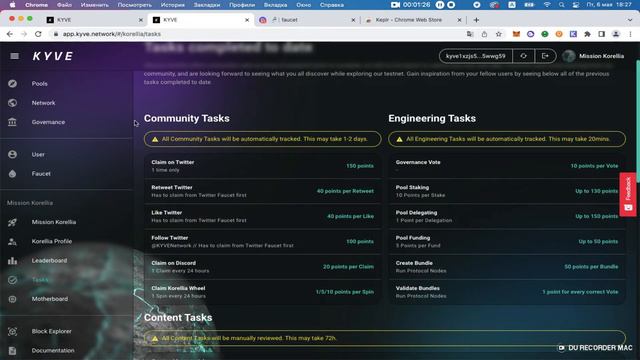Click the Engineering Tasks tracking notice
The height and width of the screenshot is (360, 640).
tap(507, 139)
